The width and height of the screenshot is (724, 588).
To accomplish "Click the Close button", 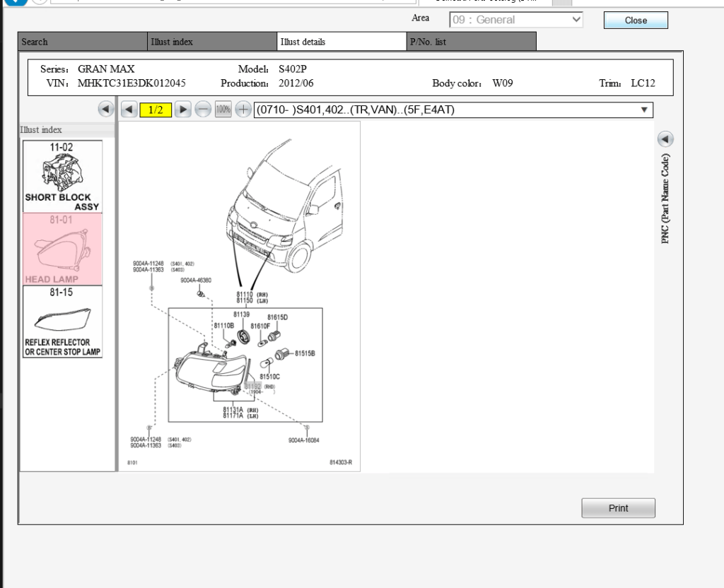I will pos(636,20).
